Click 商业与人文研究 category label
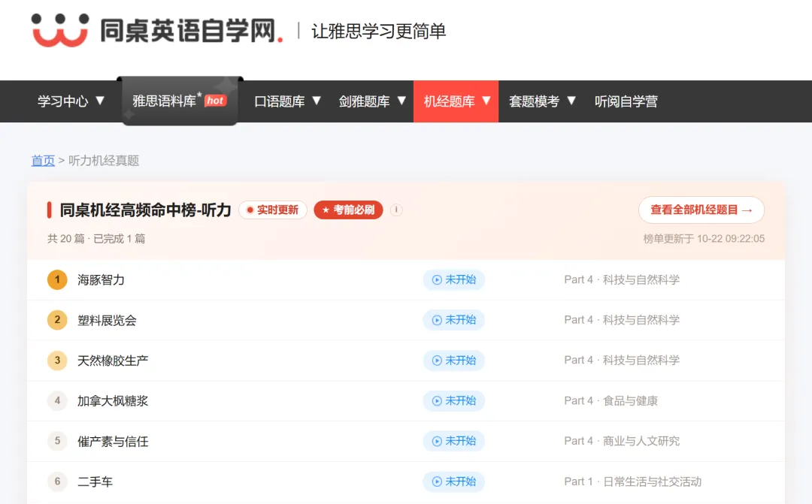 click(x=641, y=442)
